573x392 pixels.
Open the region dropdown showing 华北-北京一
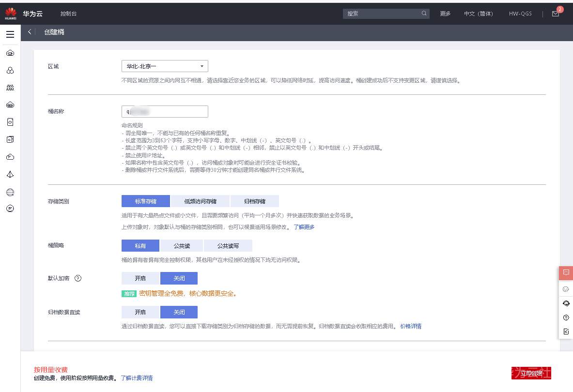(165, 66)
